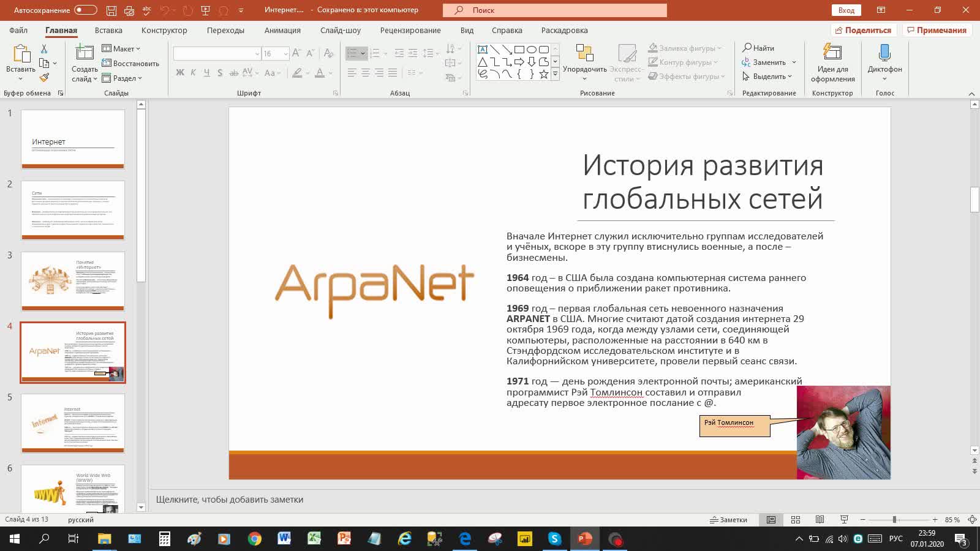Click the Normal view icon
The height and width of the screenshot is (551, 980).
click(771, 520)
